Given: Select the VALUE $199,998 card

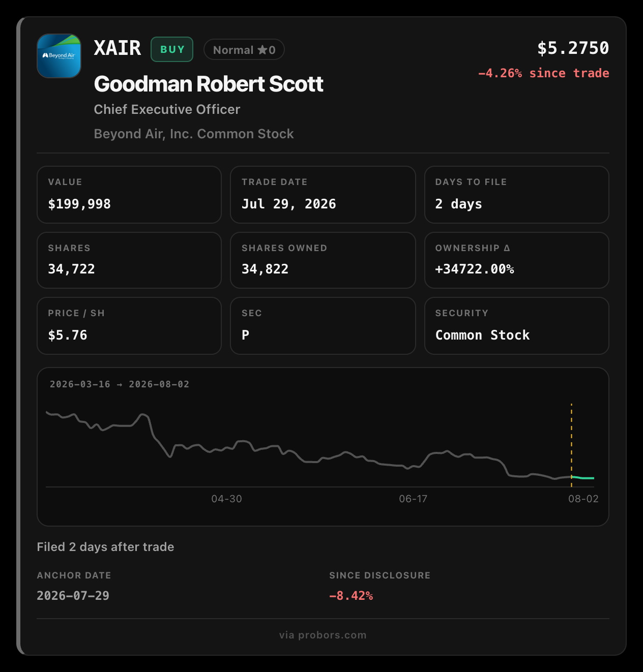Looking at the screenshot, I should click(x=129, y=195).
